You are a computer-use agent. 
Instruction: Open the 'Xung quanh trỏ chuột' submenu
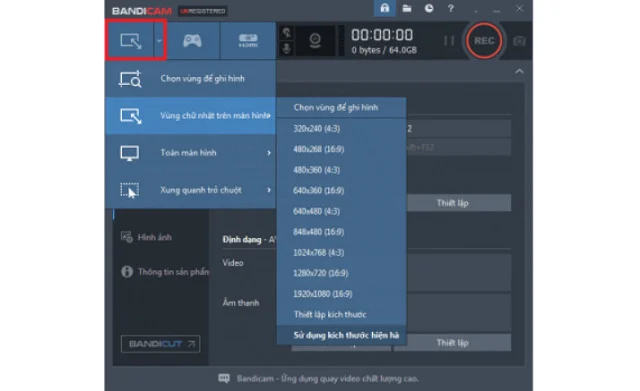[x=190, y=190]
